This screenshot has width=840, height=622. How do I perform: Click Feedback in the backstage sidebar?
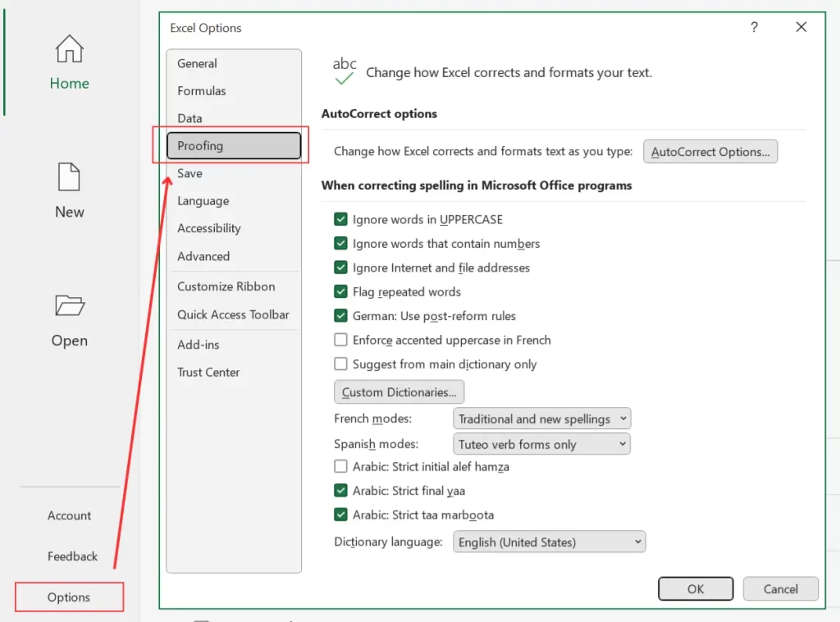(x=72, y=556)
